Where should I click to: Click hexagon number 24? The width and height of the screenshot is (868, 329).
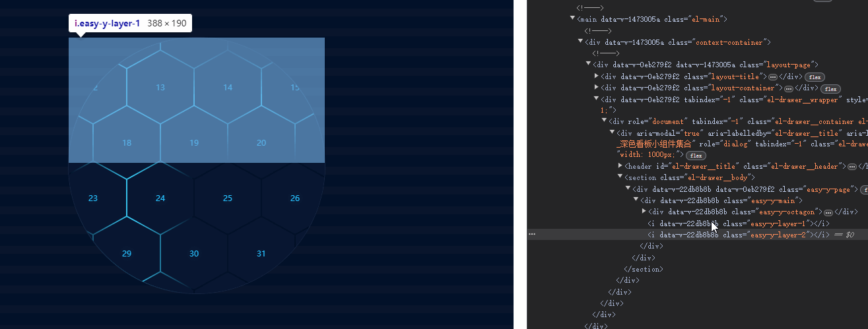(160, 198)
